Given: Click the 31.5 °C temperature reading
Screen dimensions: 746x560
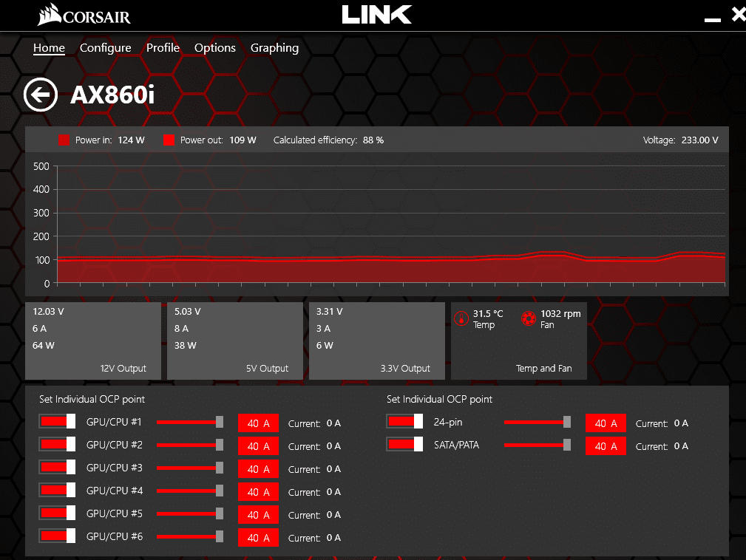Looking at the screenshot, I should click(x=488, y=314).
